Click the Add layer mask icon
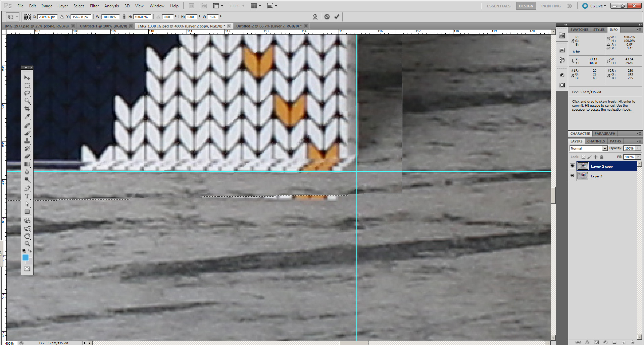 (596, 342)
